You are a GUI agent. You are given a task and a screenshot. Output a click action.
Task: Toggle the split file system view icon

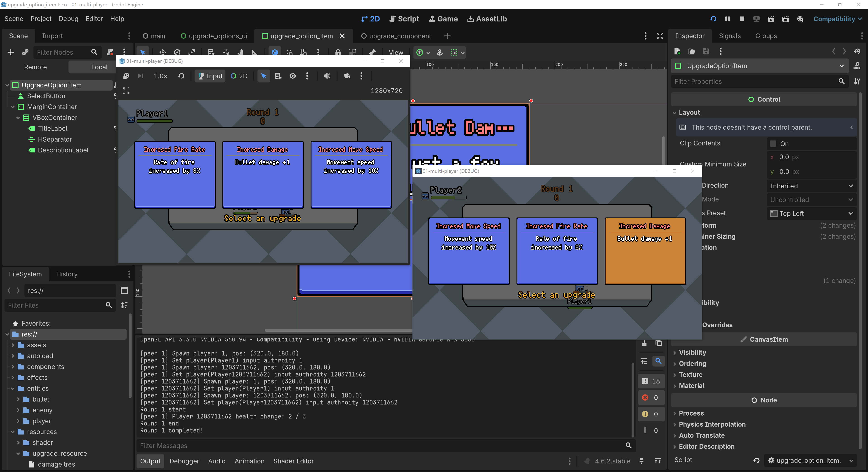point(124,290)
